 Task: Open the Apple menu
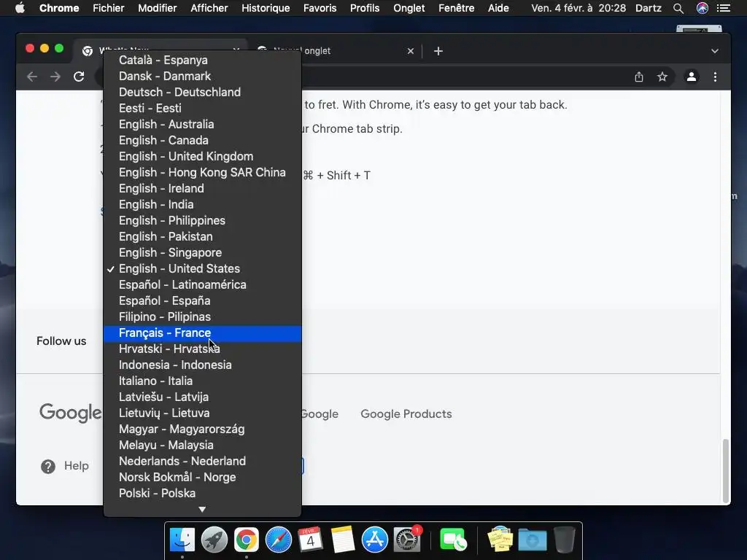tap(20, 8)
